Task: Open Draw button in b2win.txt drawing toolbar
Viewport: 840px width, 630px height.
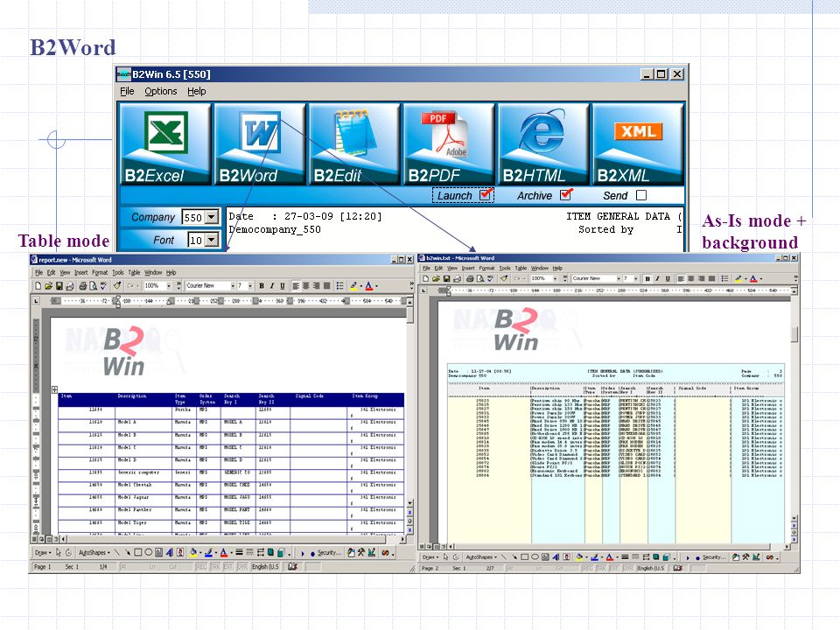Action: (x=430, y=557)
